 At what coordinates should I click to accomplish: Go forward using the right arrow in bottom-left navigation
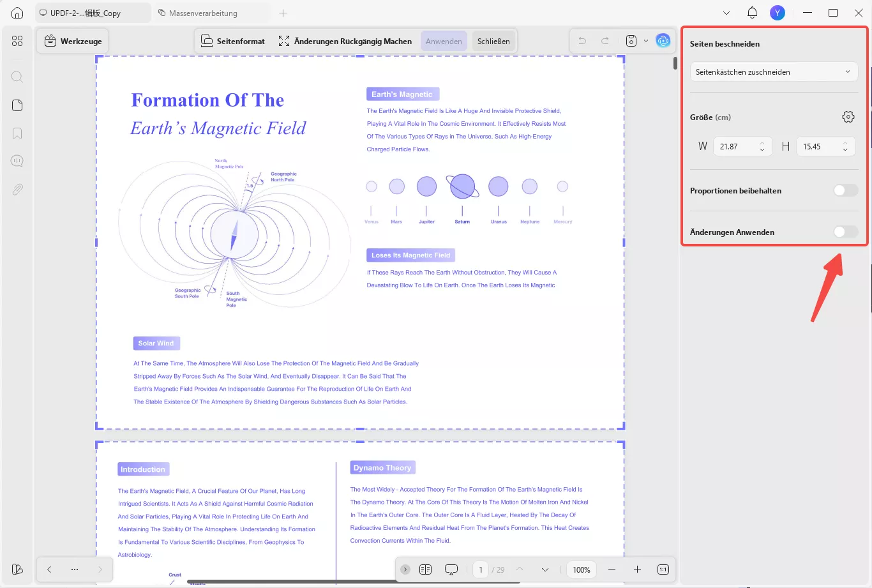100,569
